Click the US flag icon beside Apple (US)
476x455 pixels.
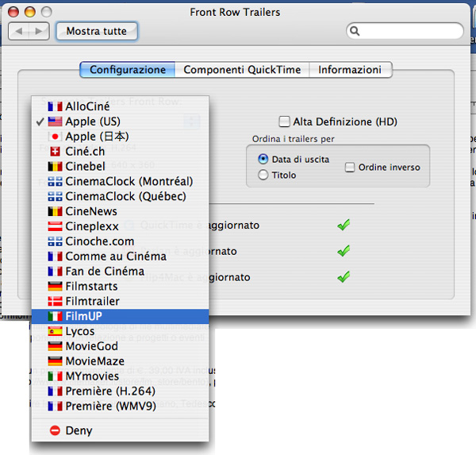tap(55, 121)
